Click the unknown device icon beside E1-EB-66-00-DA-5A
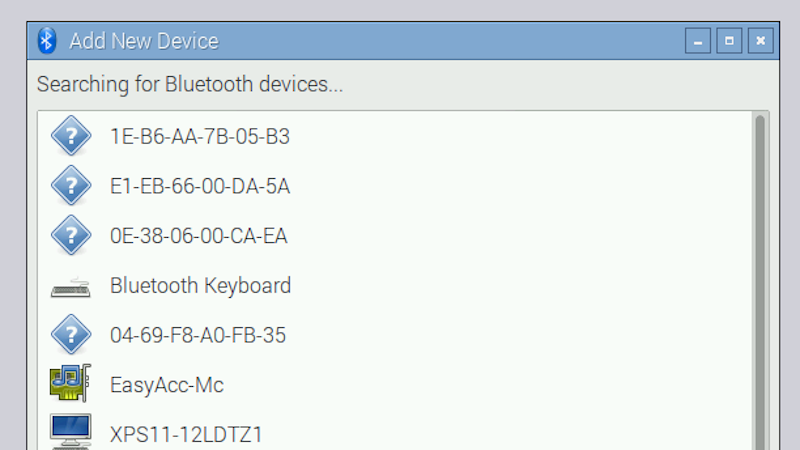The image size is (800, 450). pos(71,185)
